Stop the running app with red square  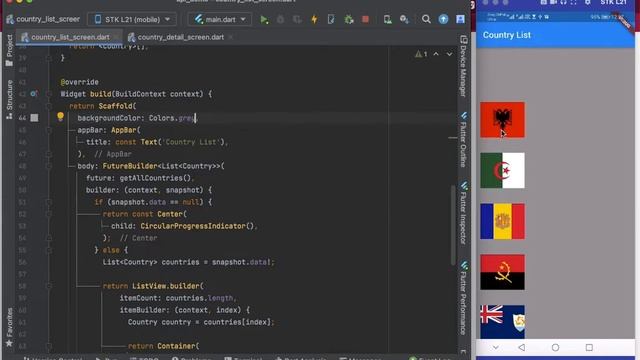pyautogui.click(x=365, y=19)
